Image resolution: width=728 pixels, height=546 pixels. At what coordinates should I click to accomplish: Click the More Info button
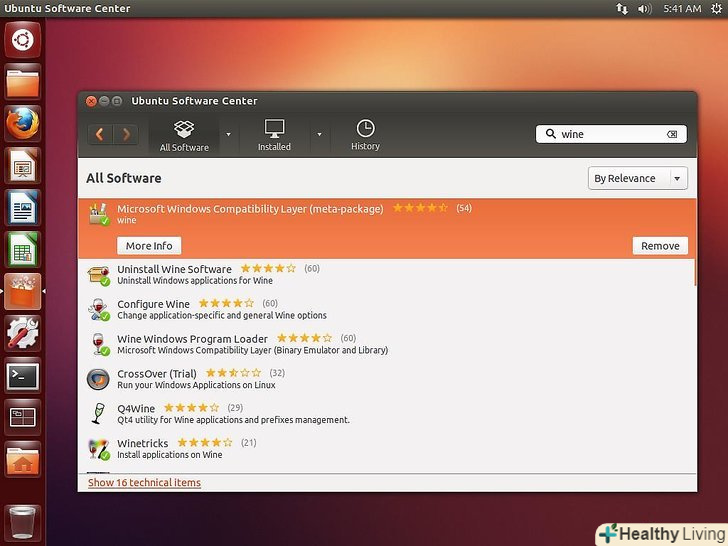tap(149, 246)
